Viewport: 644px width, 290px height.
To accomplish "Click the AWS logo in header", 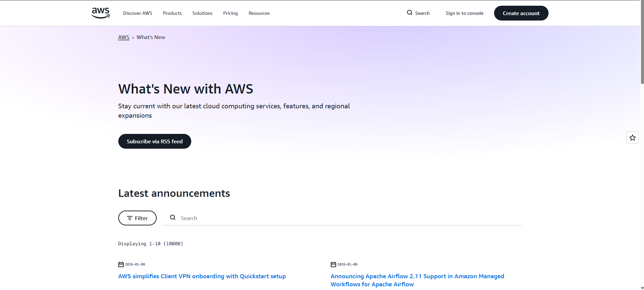I will coord(100,13).
